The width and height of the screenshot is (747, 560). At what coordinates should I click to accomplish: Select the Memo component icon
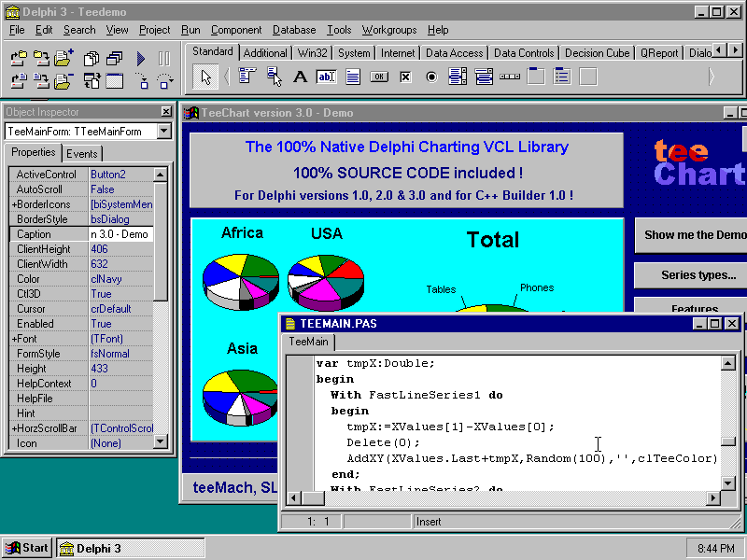point(353,77)
